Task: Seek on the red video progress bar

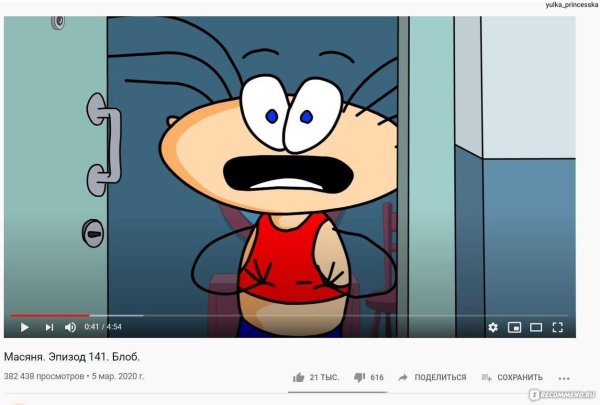Action: click(x=50, y=316)
